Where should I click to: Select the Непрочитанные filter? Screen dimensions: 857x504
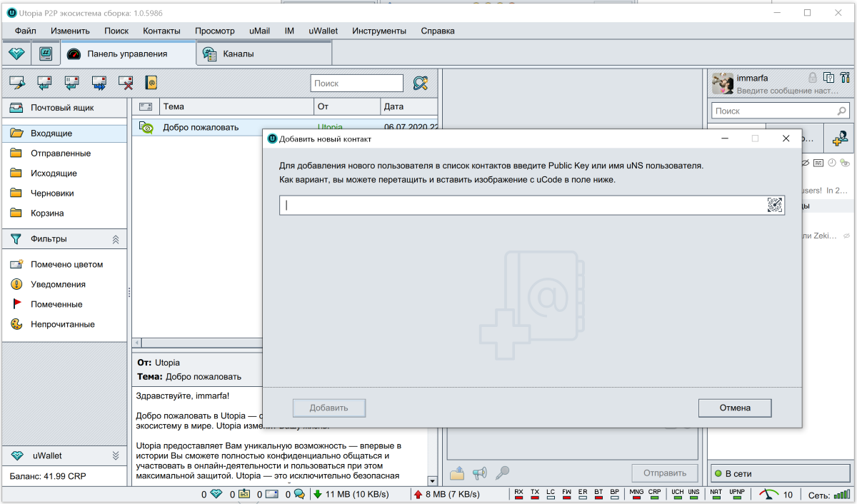(x=64, y=324)
